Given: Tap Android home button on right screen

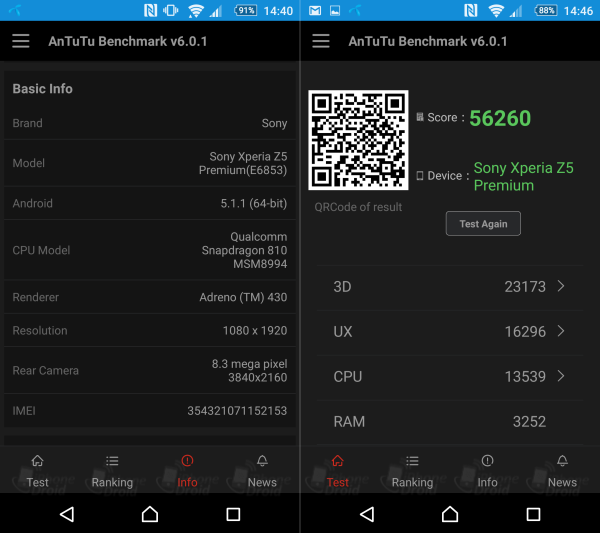Looking at the screenshot, I should [x=450, y=514].
